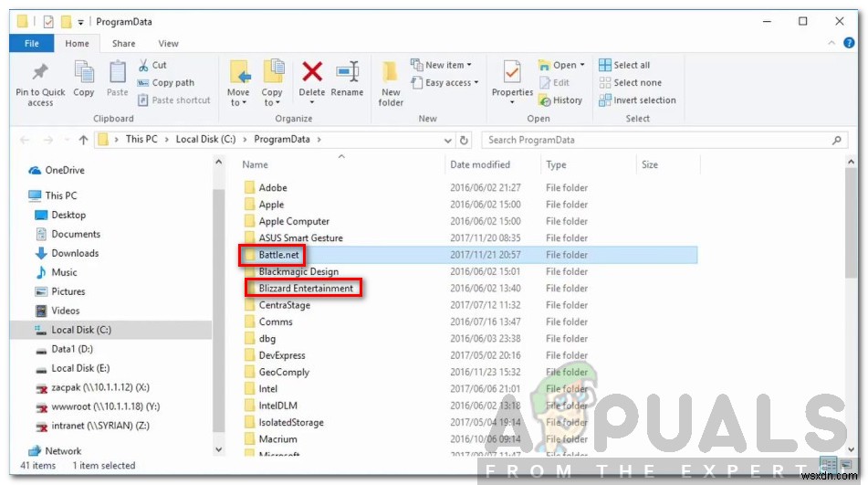Open the Open button dropdown arrow
Viewport: 868px width, 485px height.
[582, 65]
